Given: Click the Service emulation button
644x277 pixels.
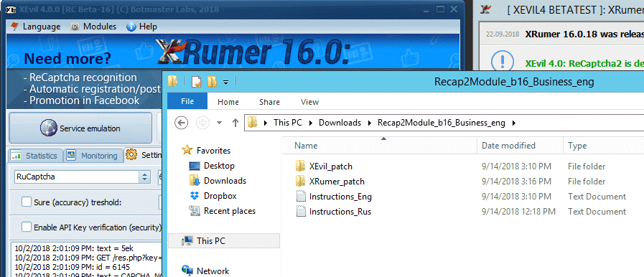Looking at the screenshot, I should click(x=80, y=128).
